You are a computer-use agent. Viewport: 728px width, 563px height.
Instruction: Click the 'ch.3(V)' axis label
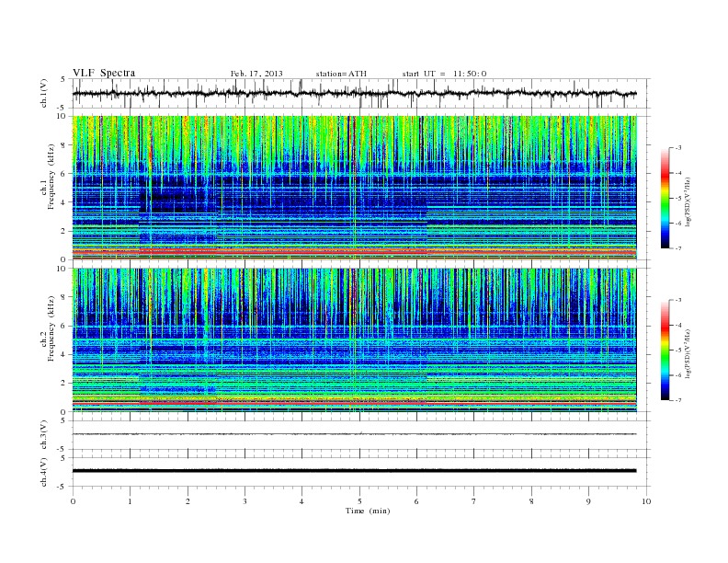click(x=44, y=435)
